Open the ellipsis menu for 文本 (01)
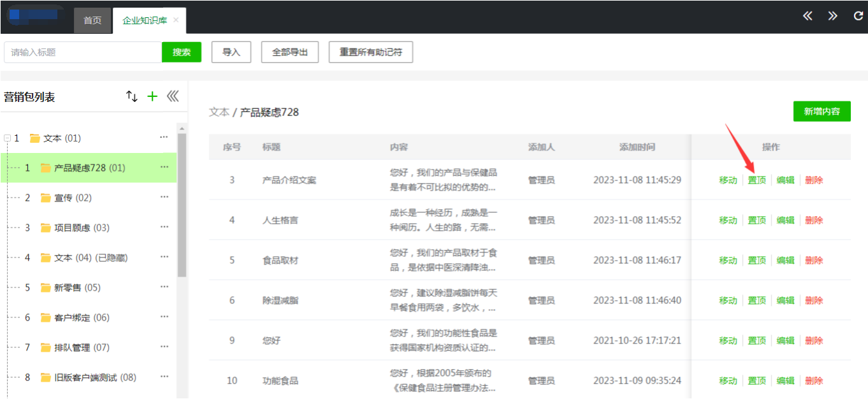The width and height of the screenshot is (868, 399). (x=164, y=138)
